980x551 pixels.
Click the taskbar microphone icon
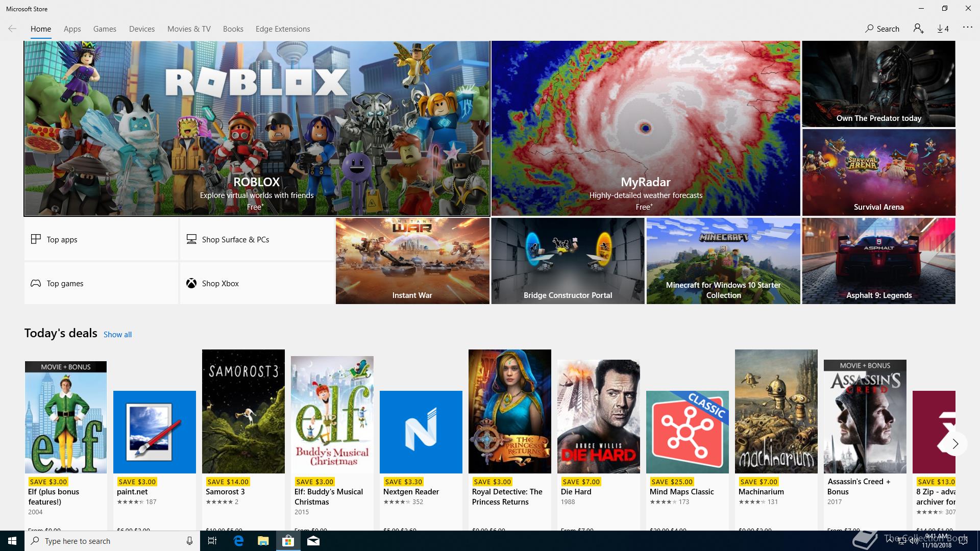click(x=189, y=541)
